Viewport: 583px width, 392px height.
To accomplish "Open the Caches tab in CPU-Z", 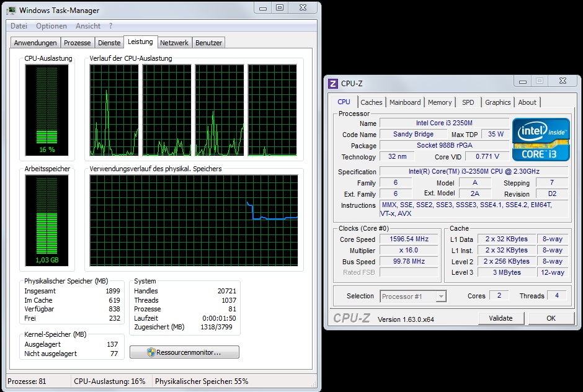I will tap(372, 102).
